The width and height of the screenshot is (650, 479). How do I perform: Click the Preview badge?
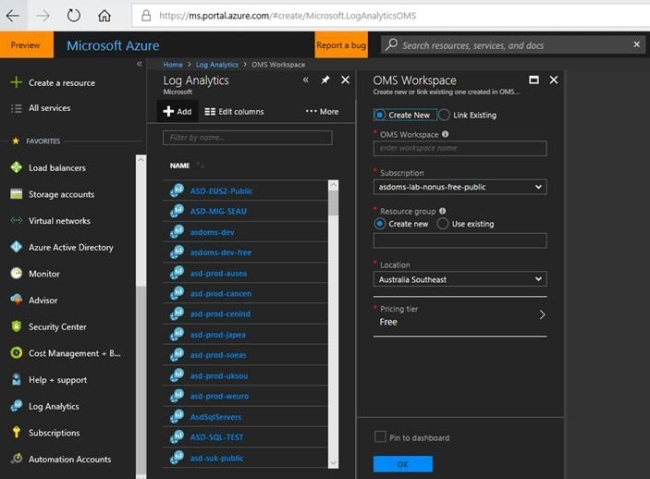26,45
